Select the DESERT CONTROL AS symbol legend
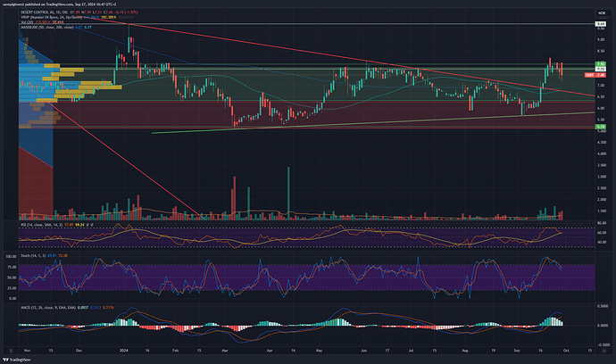616x364 pixels. (x=79, y=12)
